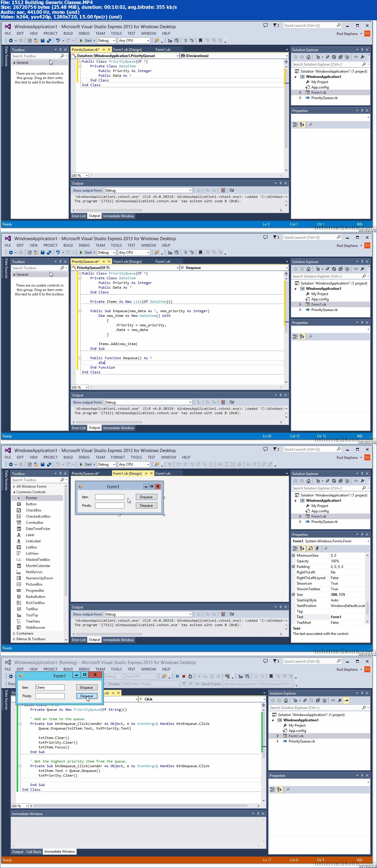Show Events lightning icon in Form1 Properties
This screenshot has height=868, width=377.
coord(317,548)
